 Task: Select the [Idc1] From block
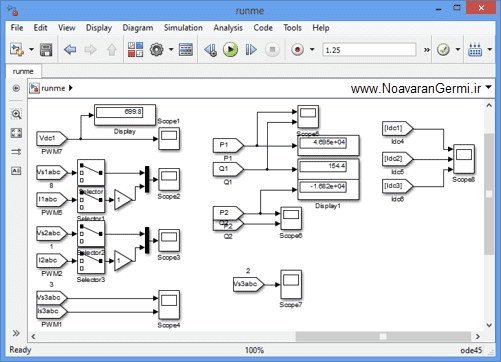pos(398,128)
